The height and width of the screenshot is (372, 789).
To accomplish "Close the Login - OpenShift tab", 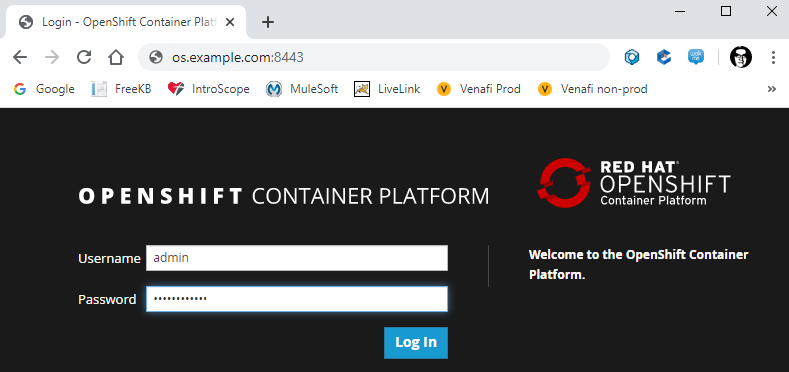I will [229, 22].
